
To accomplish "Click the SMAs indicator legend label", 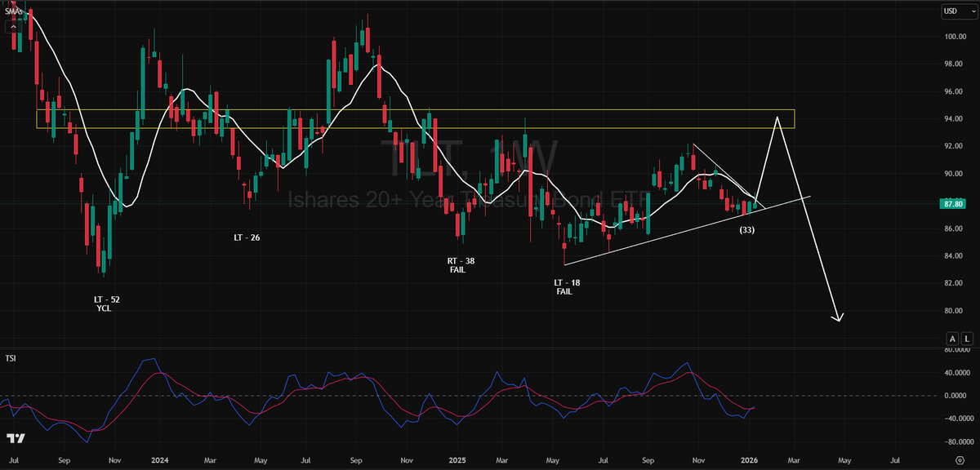I will [x=13, y=11].
